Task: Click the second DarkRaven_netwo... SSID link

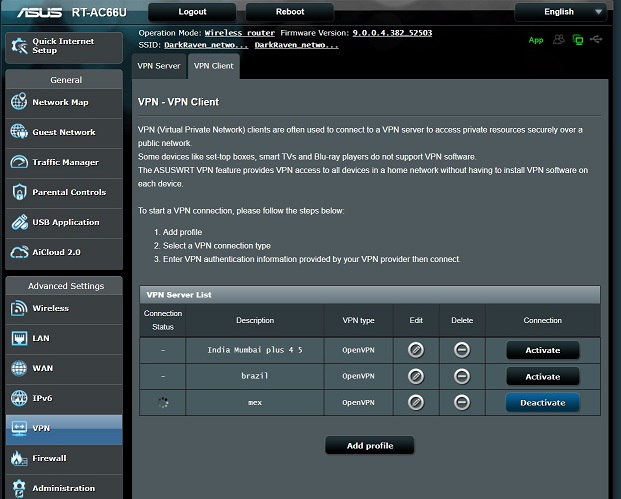Action: [296, 45]
